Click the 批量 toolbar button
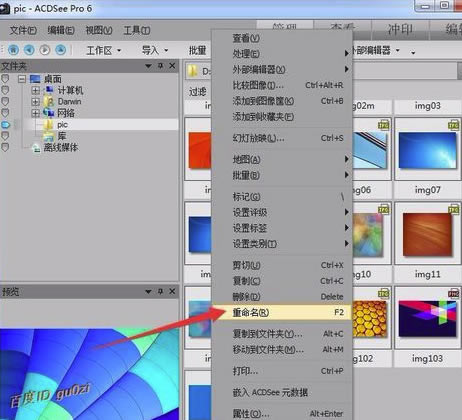The width and height of the screenshot is (462, 420). tap(198, 50)
